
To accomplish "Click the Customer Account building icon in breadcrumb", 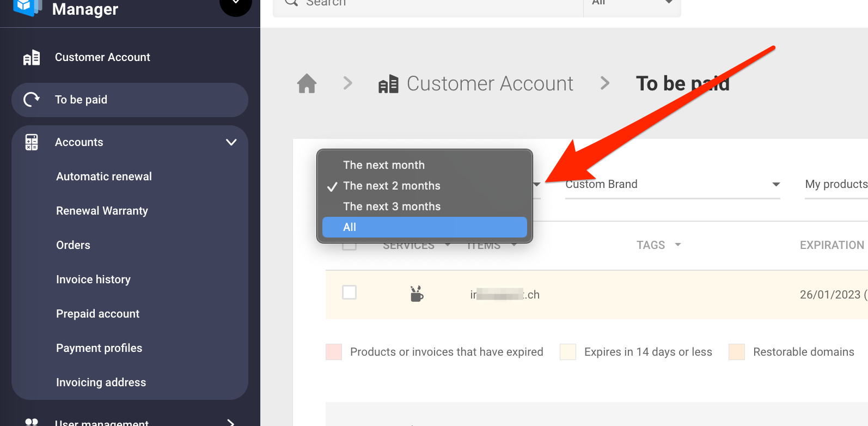I will coord(388,84).
